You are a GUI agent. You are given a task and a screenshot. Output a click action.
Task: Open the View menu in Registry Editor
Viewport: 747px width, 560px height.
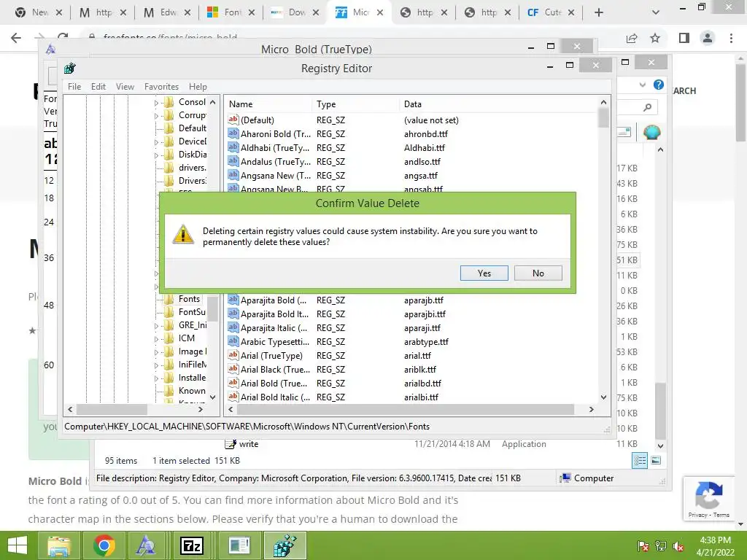[x=125, y=87]
